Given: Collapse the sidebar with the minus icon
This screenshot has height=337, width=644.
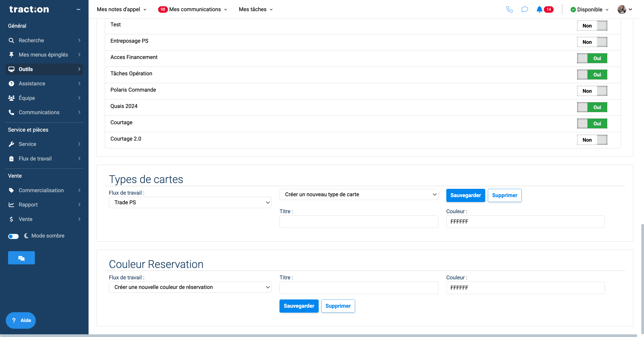Looking at the screenshot, I should [78, 9].
